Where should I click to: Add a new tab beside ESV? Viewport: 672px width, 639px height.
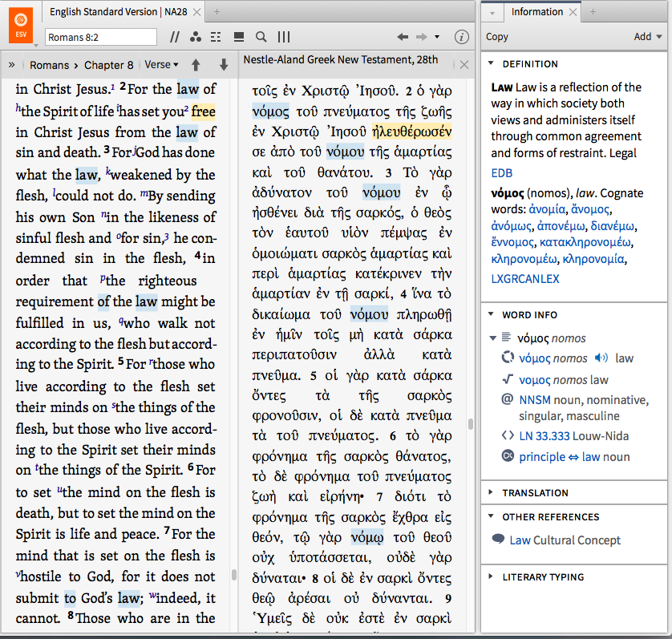click(x=217, y=12)
